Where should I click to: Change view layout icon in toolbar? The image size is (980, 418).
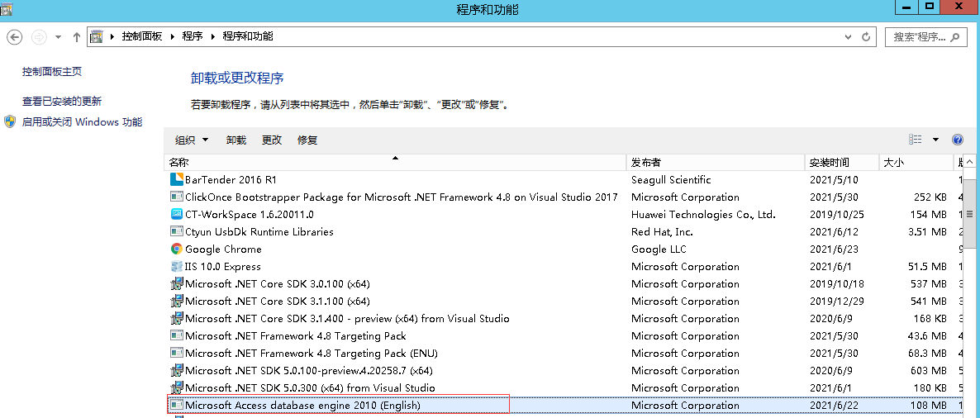coord(915,140)
